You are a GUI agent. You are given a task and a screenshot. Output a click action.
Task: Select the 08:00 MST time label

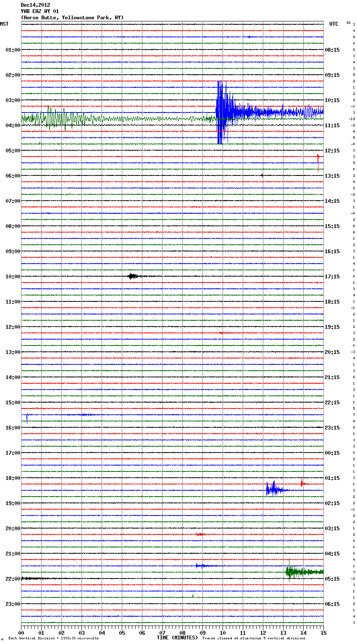(x=13, y=226)
